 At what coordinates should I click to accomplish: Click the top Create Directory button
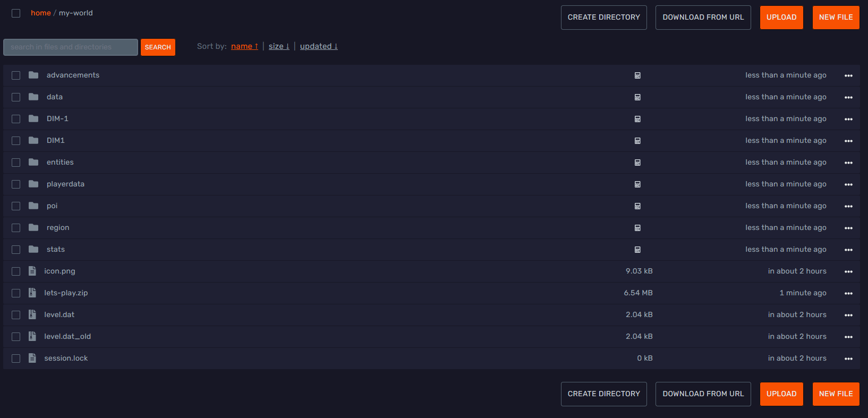click(603, 18)
